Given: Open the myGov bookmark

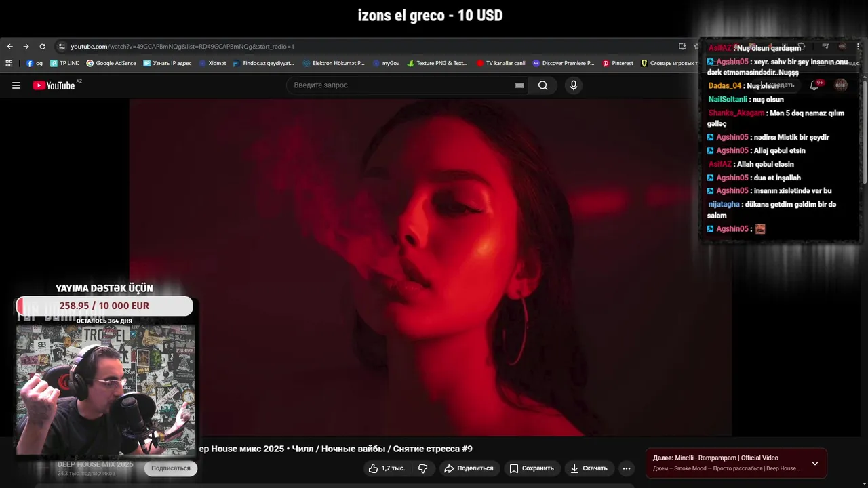Looking at the screenshot, I should click(x=386, y=63).
